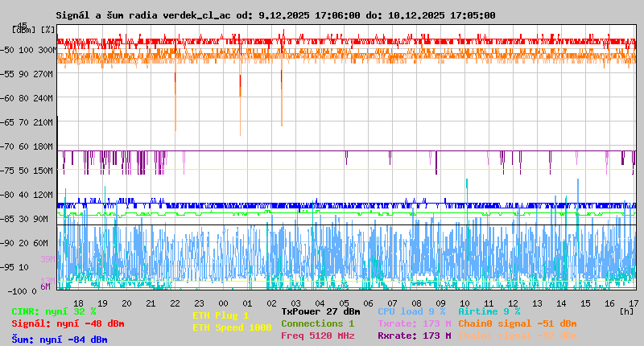Screen dimensions: 644x346
Task: Click the 10 hour label on the time axis
Action: [x=466, y=303]
